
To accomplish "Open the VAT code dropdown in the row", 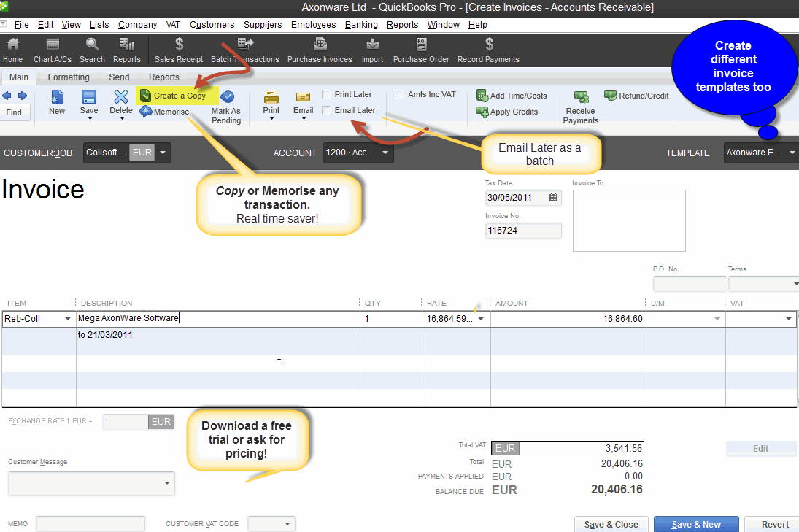I will pyautogui.click(x=789, y=319).
